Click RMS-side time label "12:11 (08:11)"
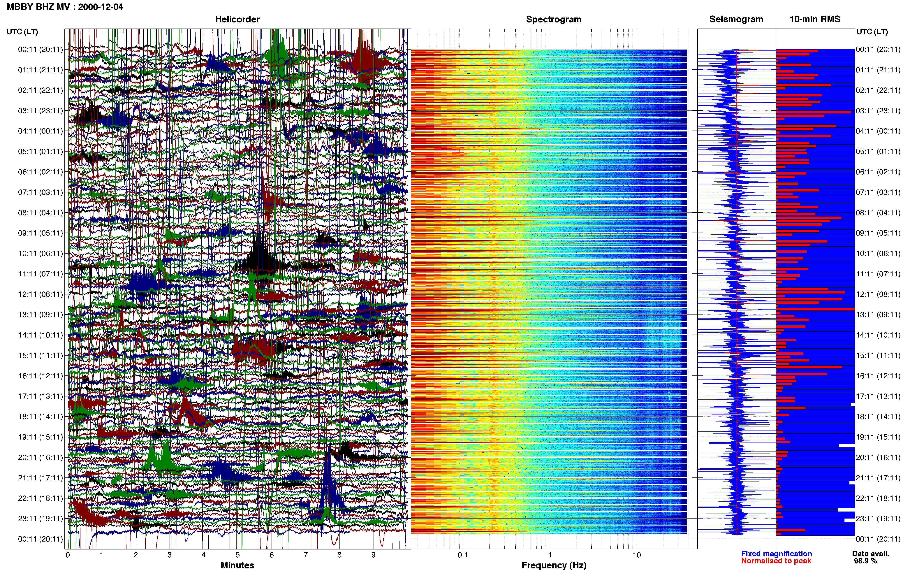This screenshot has width=924, height=578. point(878,294)
